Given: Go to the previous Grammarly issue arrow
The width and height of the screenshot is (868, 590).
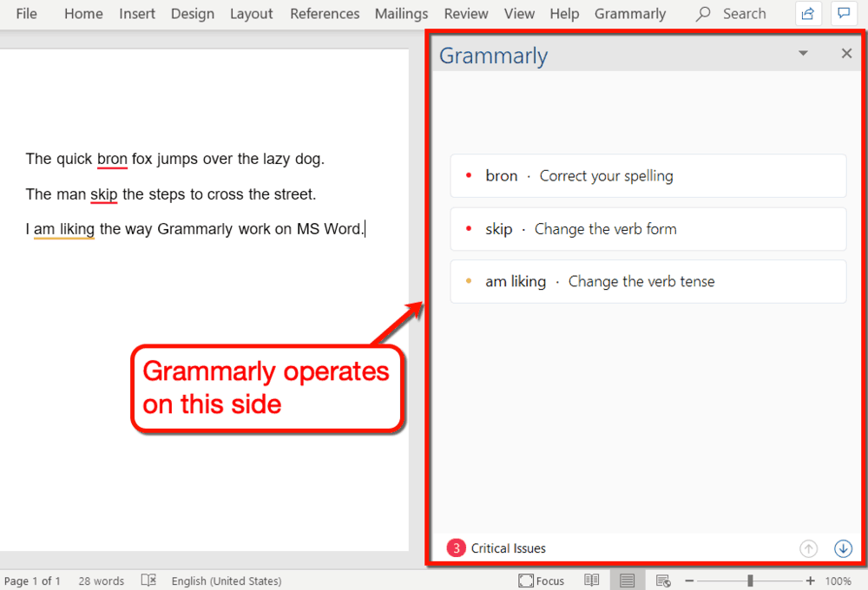Looking at the screenshot, I should [809, 548].
